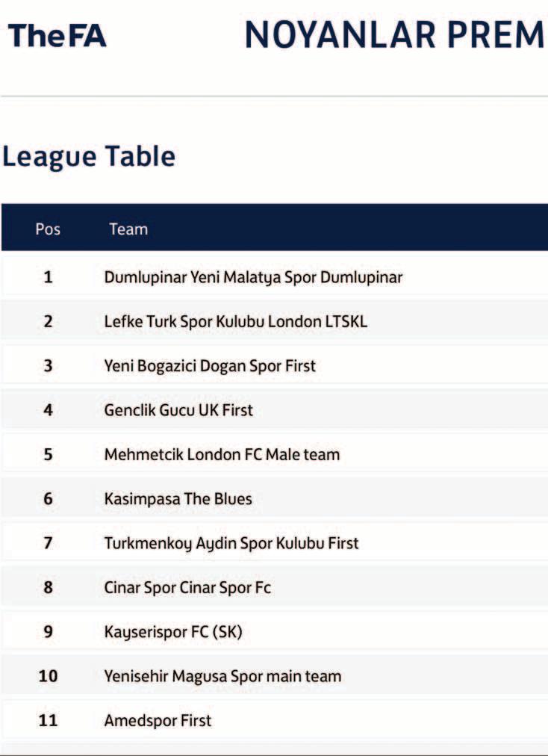Click position number 10 in table

pyautogui.click(x=48, y=676)
